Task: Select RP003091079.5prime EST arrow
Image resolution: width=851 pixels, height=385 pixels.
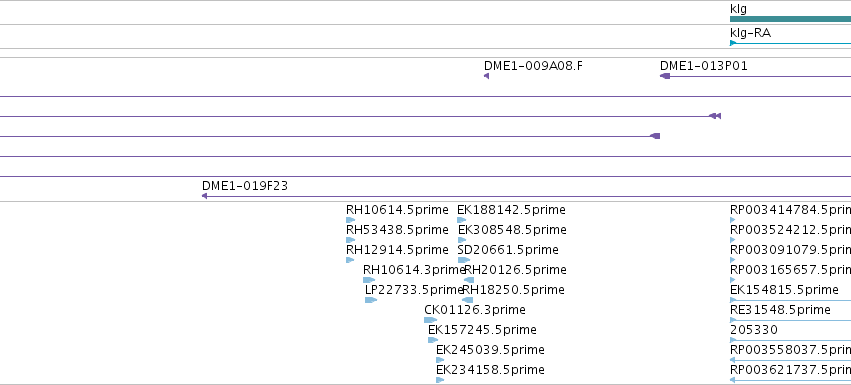Action: (x=733, y=260)
